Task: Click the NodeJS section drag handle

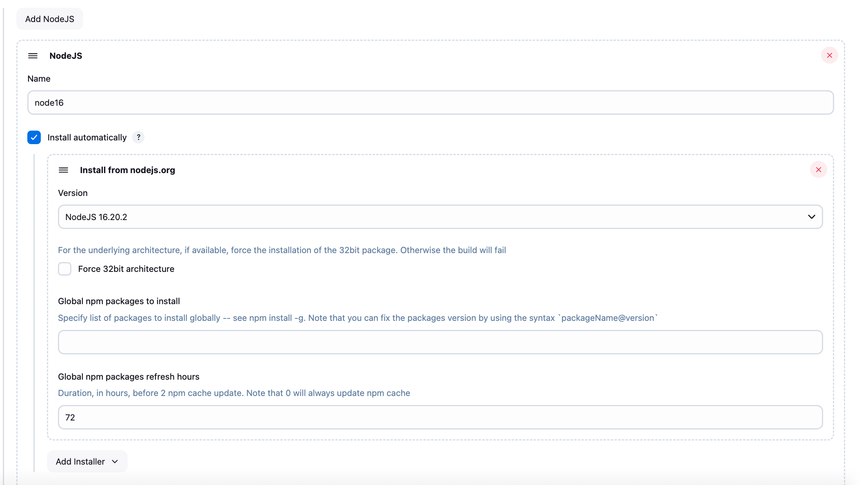Action: coord(33,56)
